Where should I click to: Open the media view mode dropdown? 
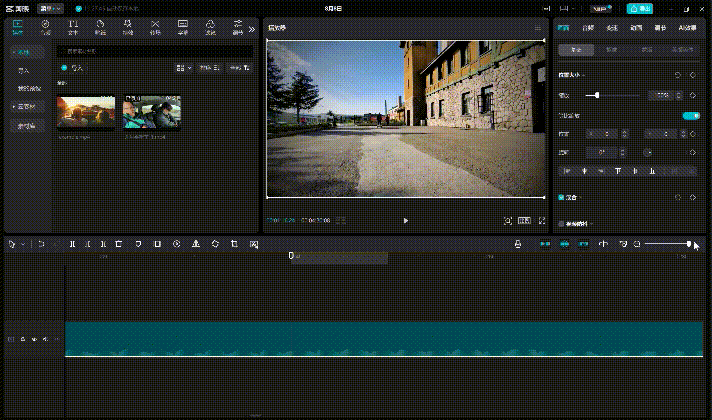183,68
